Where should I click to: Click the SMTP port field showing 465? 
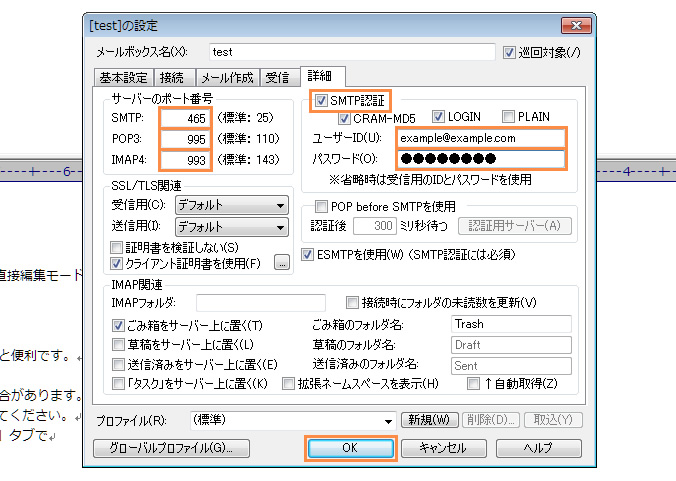point(185,118)
